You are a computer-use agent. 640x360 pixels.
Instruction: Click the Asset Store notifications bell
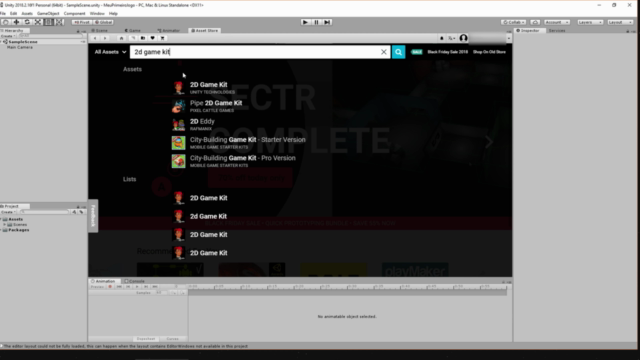[442, 38]
